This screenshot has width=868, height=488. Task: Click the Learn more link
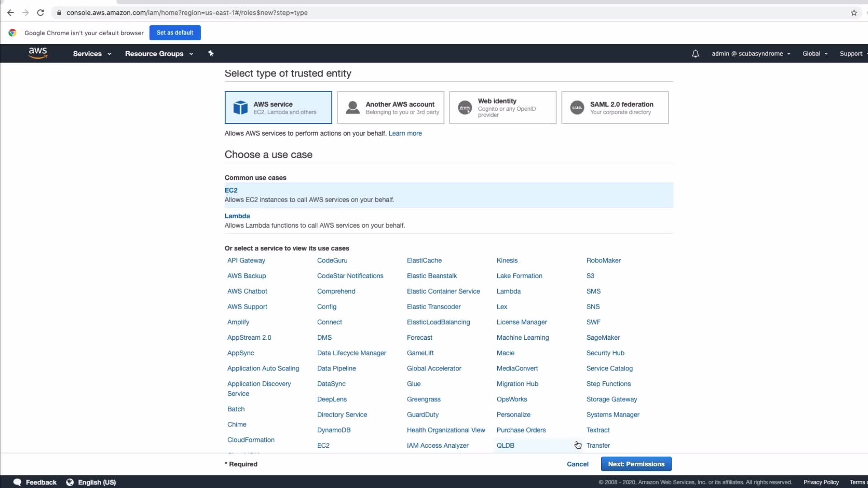[x=405, y=133]
